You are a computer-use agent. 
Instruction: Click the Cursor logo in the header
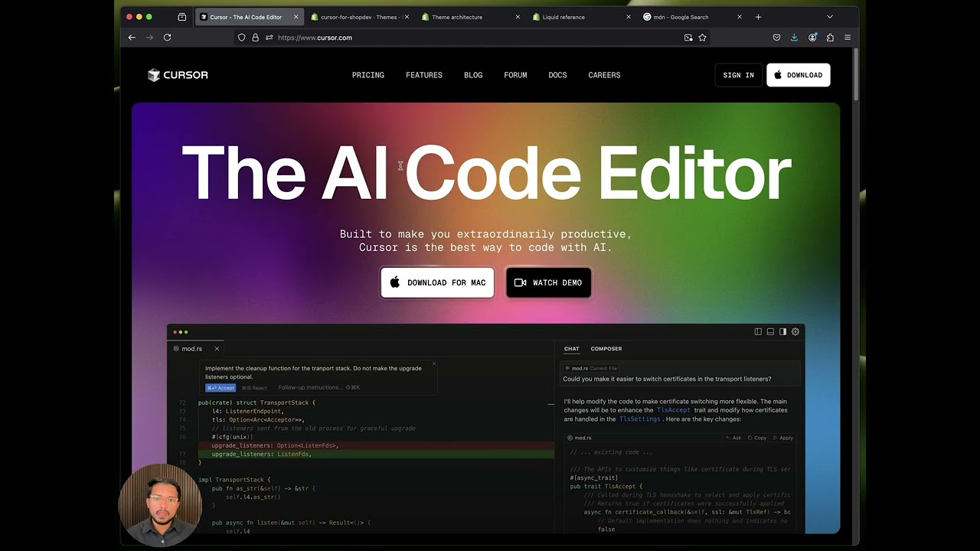tap(177, 74)
